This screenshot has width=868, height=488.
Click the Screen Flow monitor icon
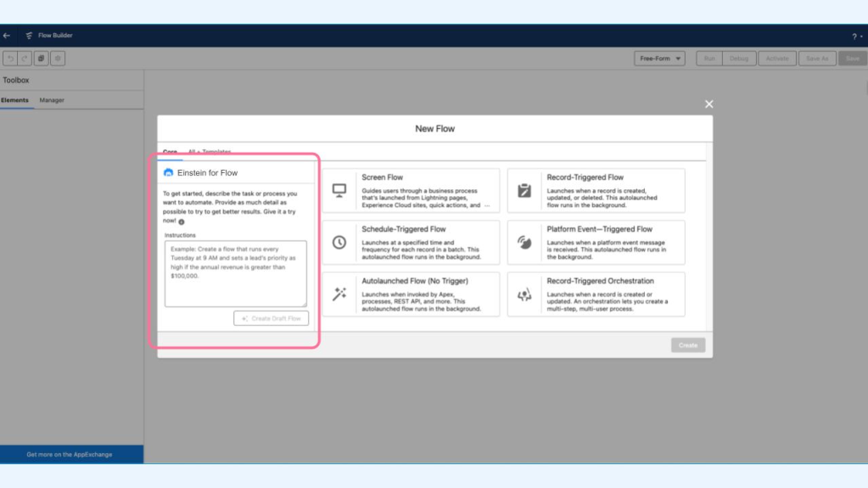[339, 191]
